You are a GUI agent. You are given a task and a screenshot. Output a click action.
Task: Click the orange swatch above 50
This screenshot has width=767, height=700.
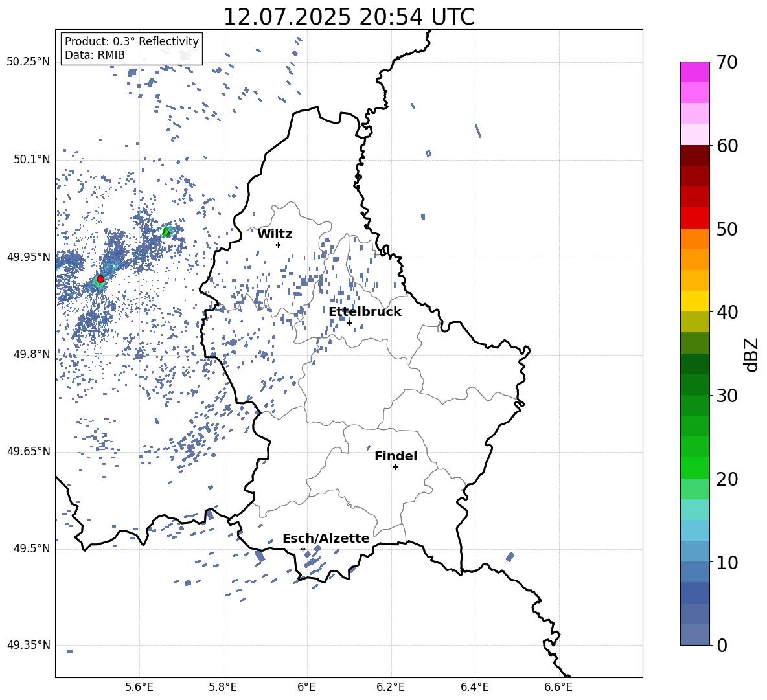pos(694,239)
